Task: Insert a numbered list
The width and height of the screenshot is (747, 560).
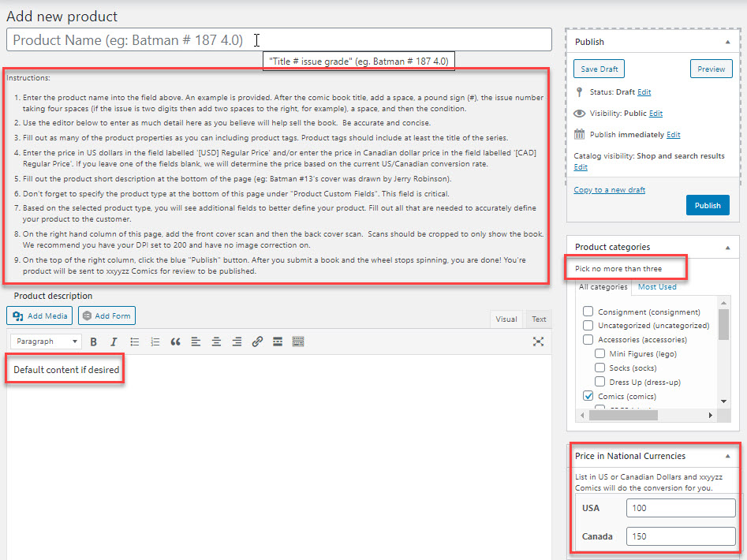Action: coord(155,342)
